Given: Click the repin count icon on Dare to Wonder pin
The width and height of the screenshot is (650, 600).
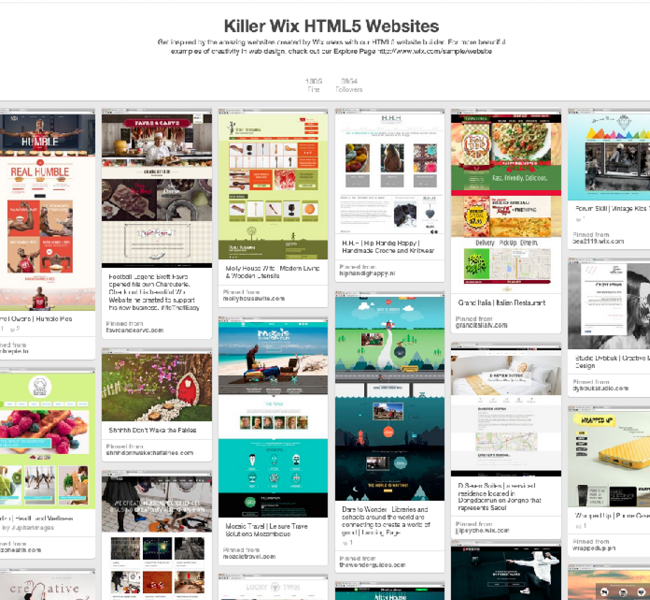Looking at the screenshot, I should click(x=347, y=543).
